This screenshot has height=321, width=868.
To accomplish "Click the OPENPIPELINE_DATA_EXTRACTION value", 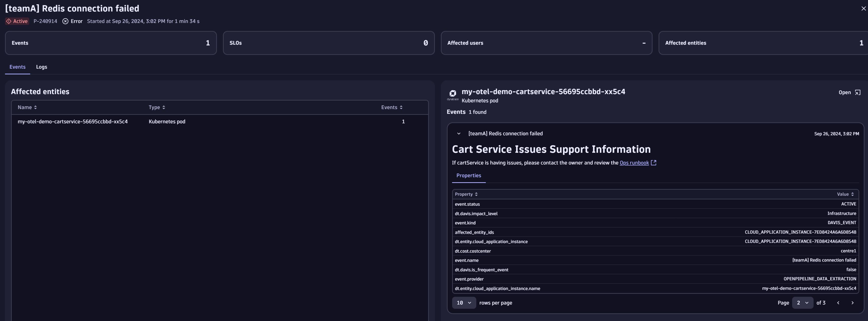I will coord(820,279).
